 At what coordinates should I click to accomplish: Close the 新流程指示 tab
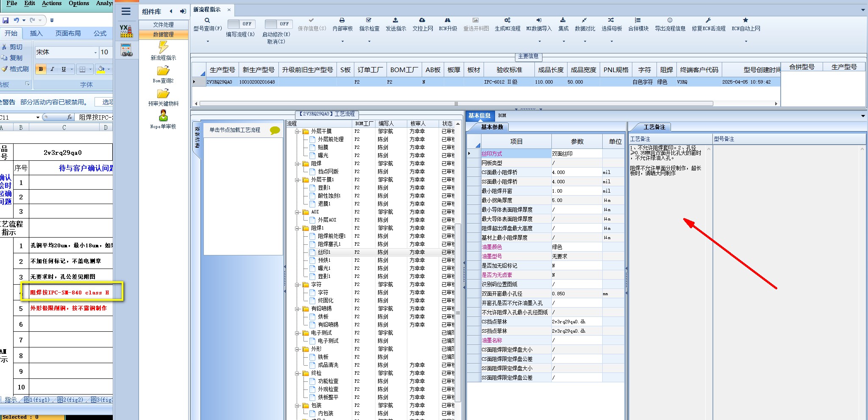(229, 10)
